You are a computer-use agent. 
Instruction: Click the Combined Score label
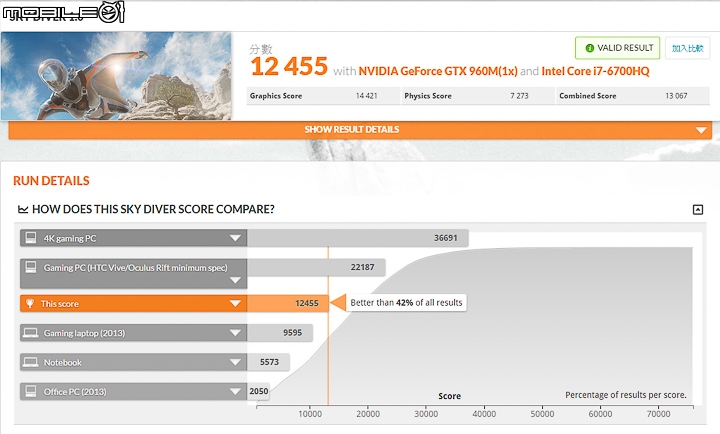[x=587, y=96]
